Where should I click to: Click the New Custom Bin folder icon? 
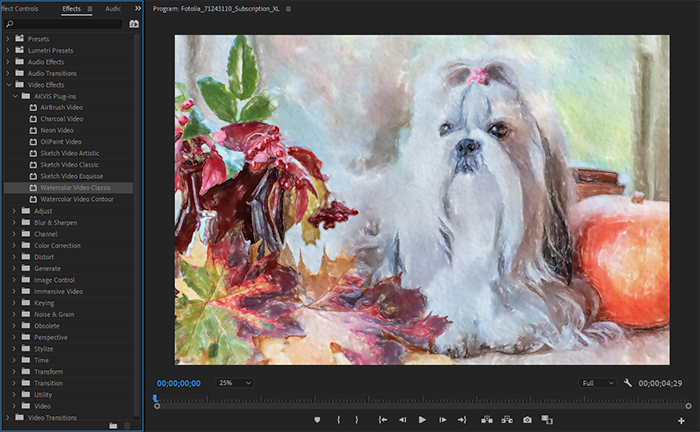point(113,426)
